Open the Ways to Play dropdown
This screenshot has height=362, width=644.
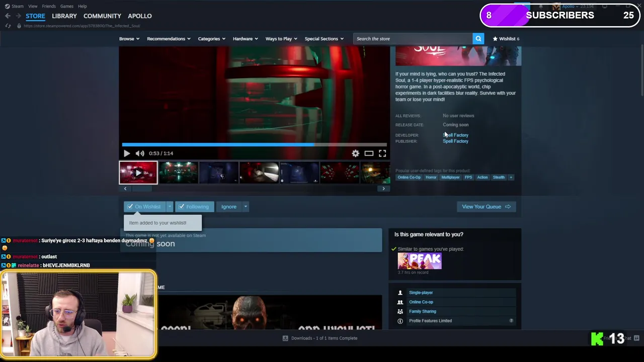click(x=281, y=39)
